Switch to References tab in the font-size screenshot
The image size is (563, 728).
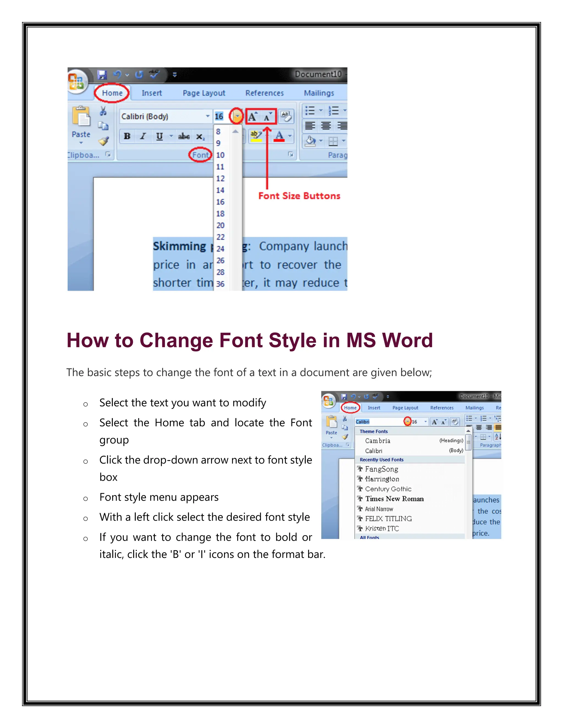coord(264,93)
